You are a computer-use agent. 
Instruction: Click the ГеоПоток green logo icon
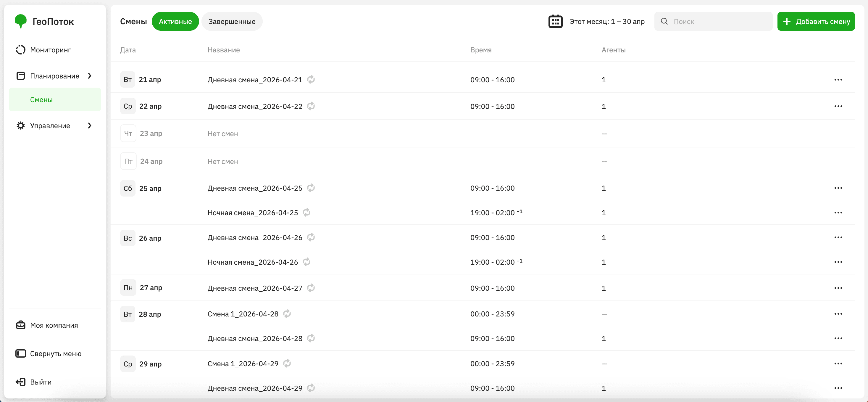click(x=20, y=21)
